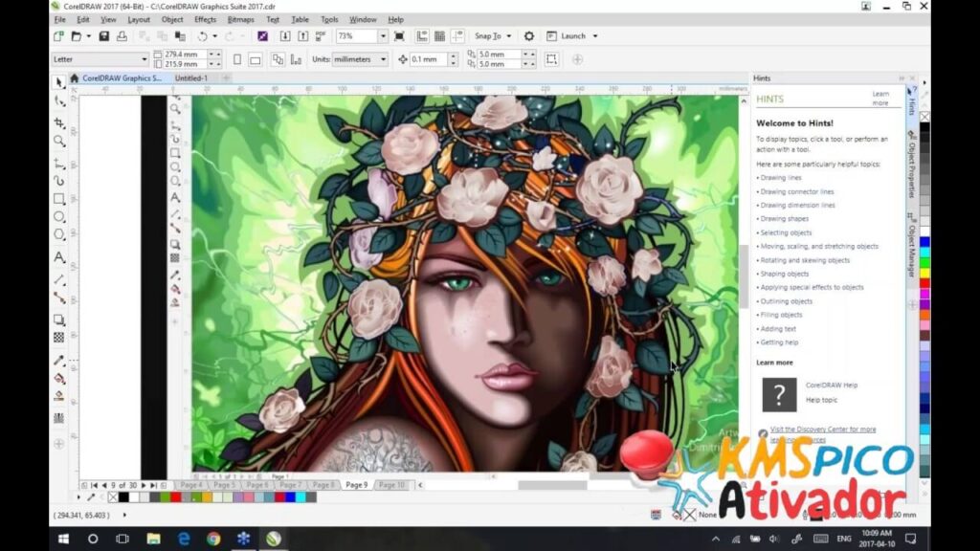The image size is (980, 551).
Task: Click the Drawing lines hint topic
Action: click(781, 178)
